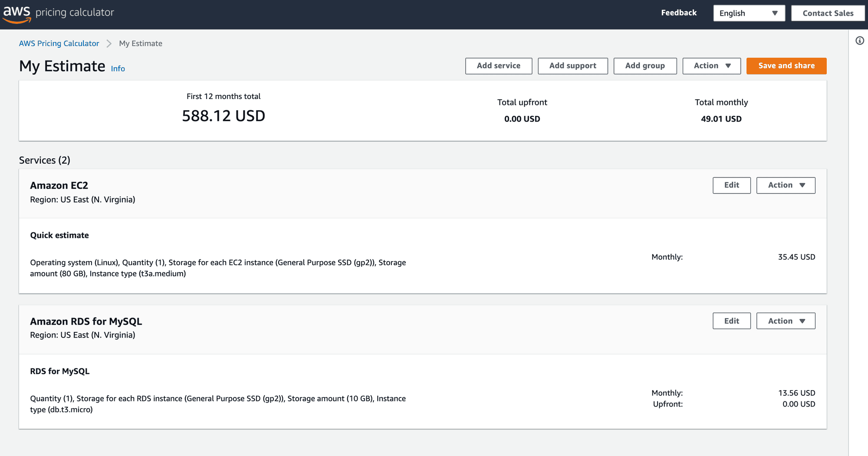Click the Contact Sales button
Viewport: 868px width, 456px height.
(828, 13)
